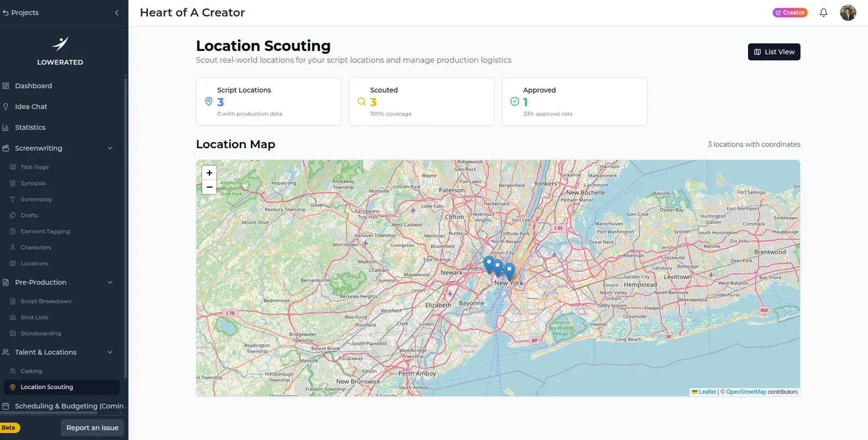The width and height of the screenshot is (868, 440).
Task: Click the Idea Chat lightbulb icon
Action: pyautogui.click(x=6, y=107)
